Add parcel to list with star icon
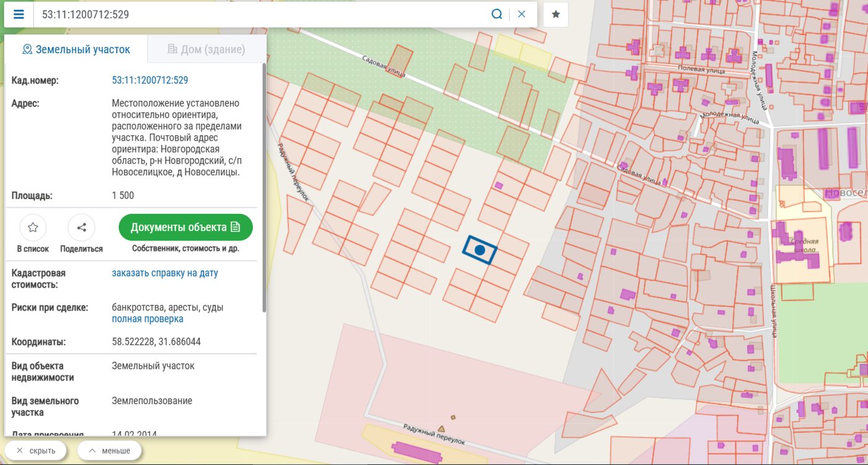868x465 pixels. point(33,228)
